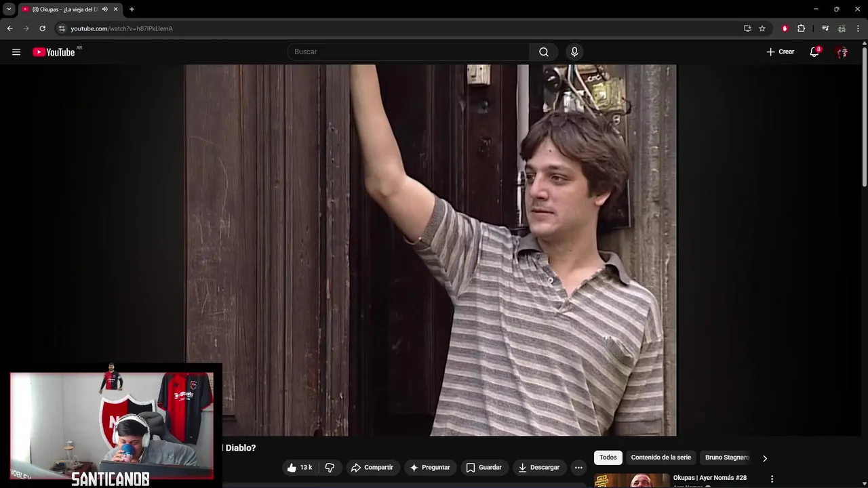Image resolution: width=868 pixels, height=488 pixels.
Task: Click the youtube.com address bar URL
Action: (121, 28)
